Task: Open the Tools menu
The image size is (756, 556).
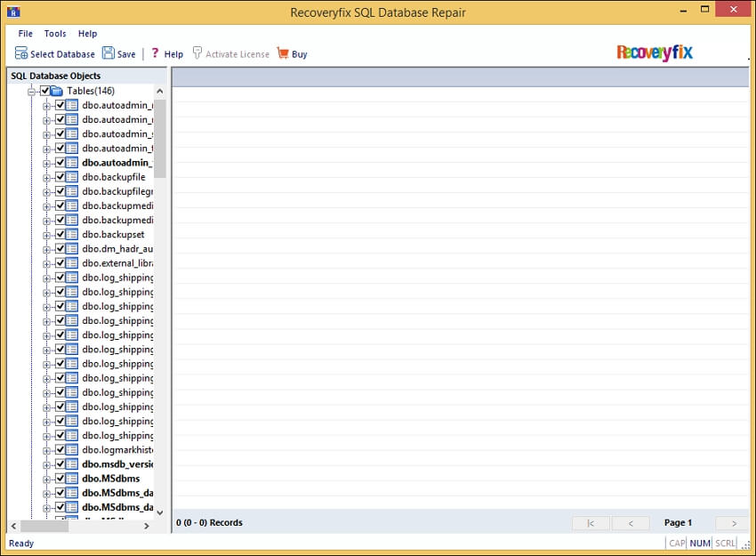Action: [x=55, y=34]
